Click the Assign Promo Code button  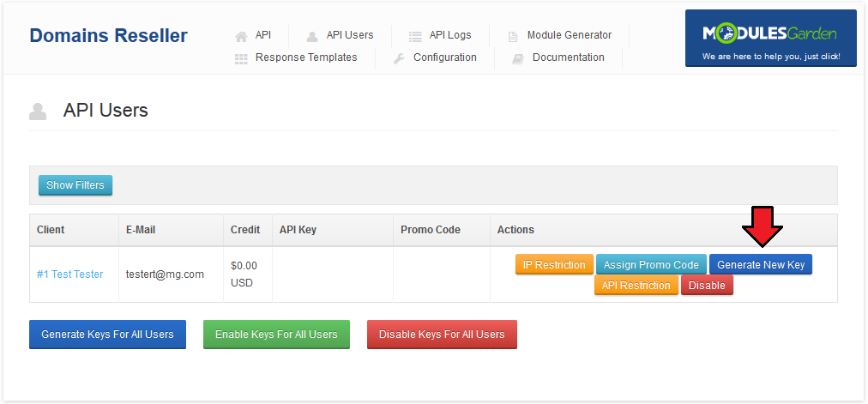coord(651,264)
